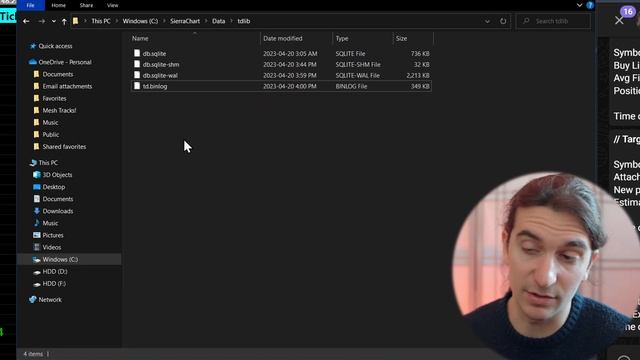Click the 2,213 KB size cell

418,76
